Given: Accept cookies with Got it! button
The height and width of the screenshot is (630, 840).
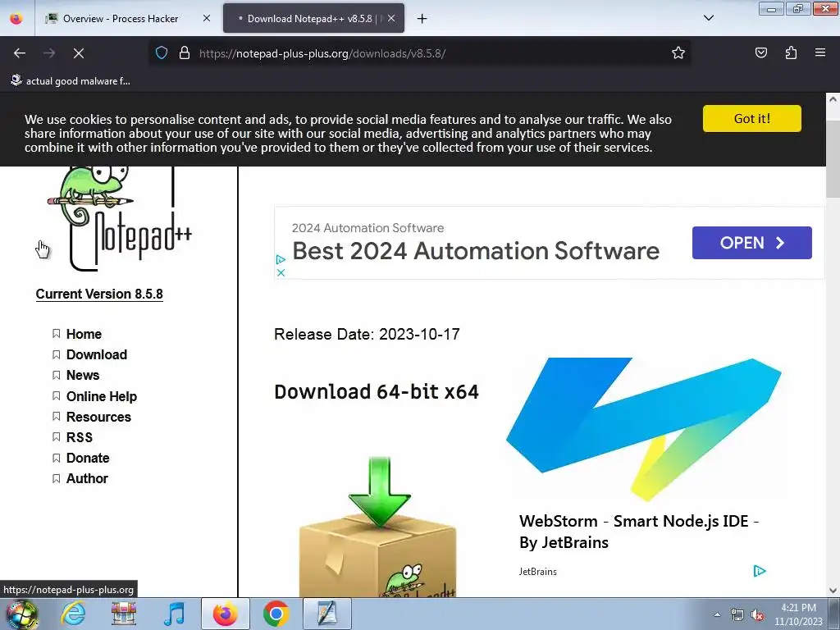Looking at the screenshot, I should (x=751, y=118).
